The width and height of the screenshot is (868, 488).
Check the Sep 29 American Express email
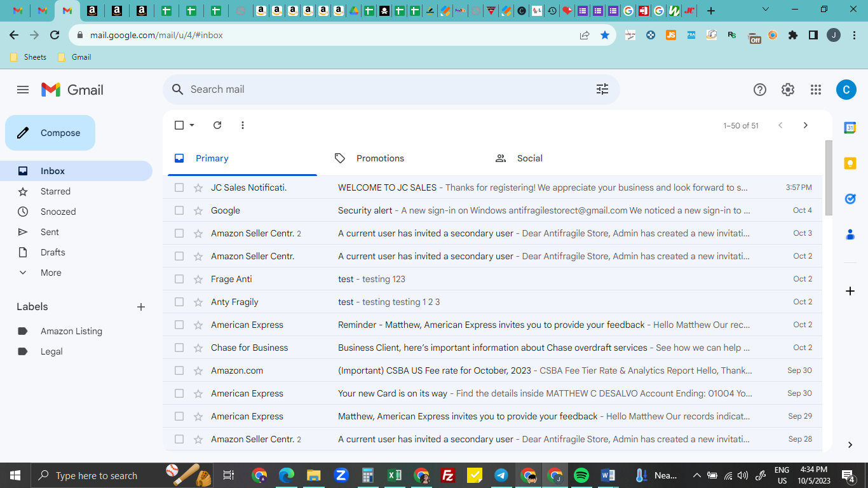179,416
